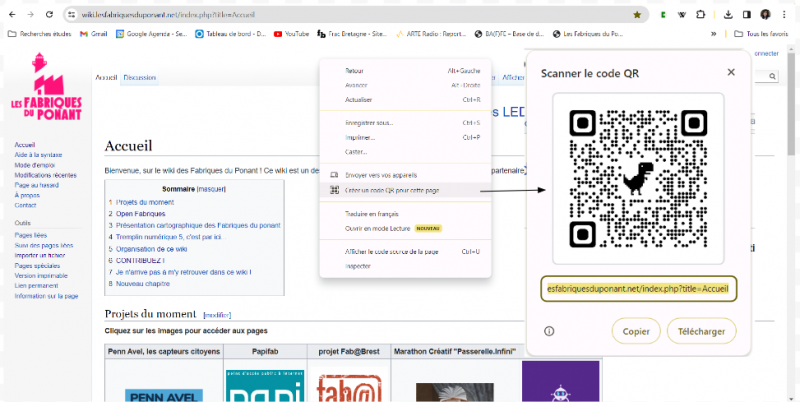Screen dimensions: 800x402
Task: Close the Scanner le code QR dialog
Action: [x=731, y=72]
